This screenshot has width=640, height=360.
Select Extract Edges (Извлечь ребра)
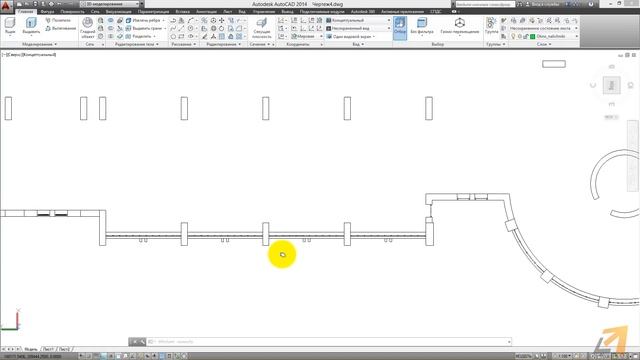145,20
